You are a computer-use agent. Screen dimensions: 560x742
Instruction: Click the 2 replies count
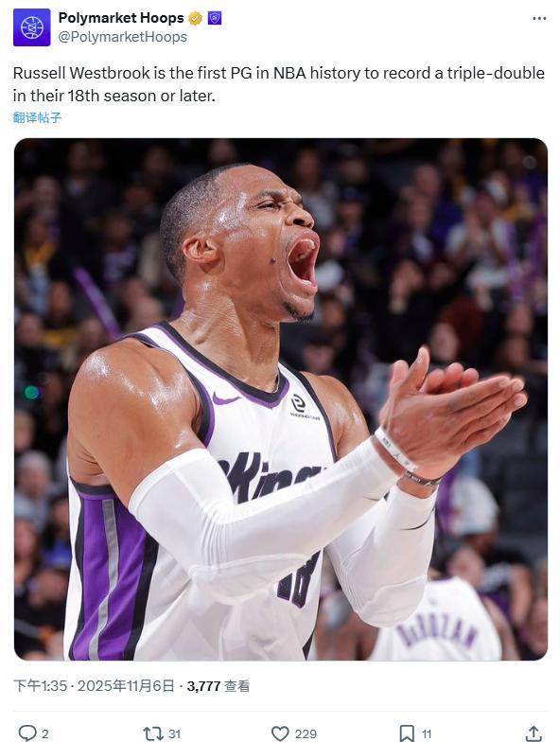coord(45,734)
